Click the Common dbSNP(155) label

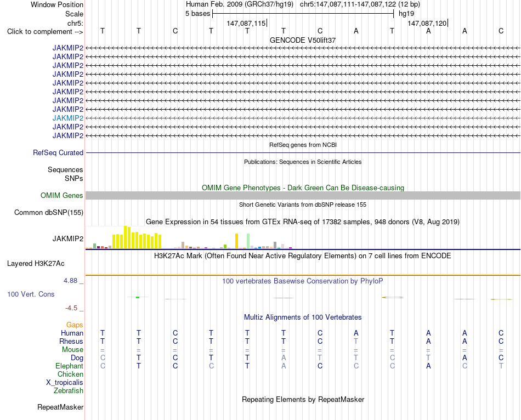pyautogui.click(x=48, y=212)
